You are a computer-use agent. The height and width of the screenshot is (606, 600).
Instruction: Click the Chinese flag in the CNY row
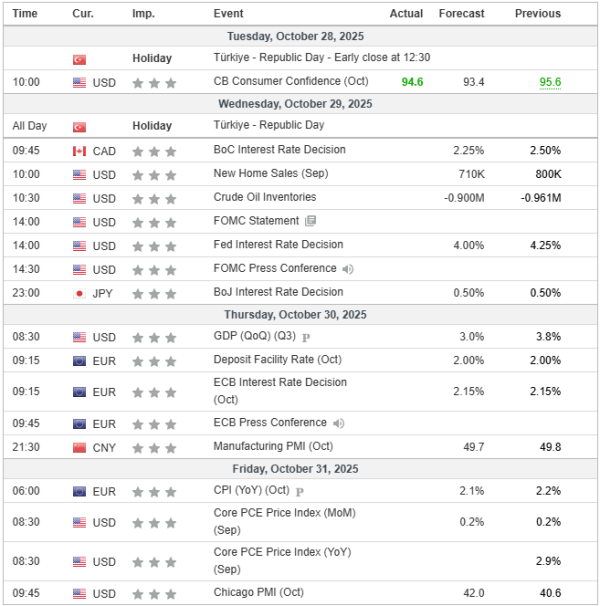coord(79,447)
